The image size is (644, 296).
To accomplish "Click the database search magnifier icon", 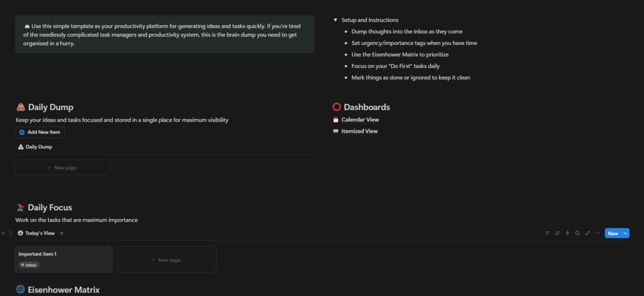I will coord(577,233).
